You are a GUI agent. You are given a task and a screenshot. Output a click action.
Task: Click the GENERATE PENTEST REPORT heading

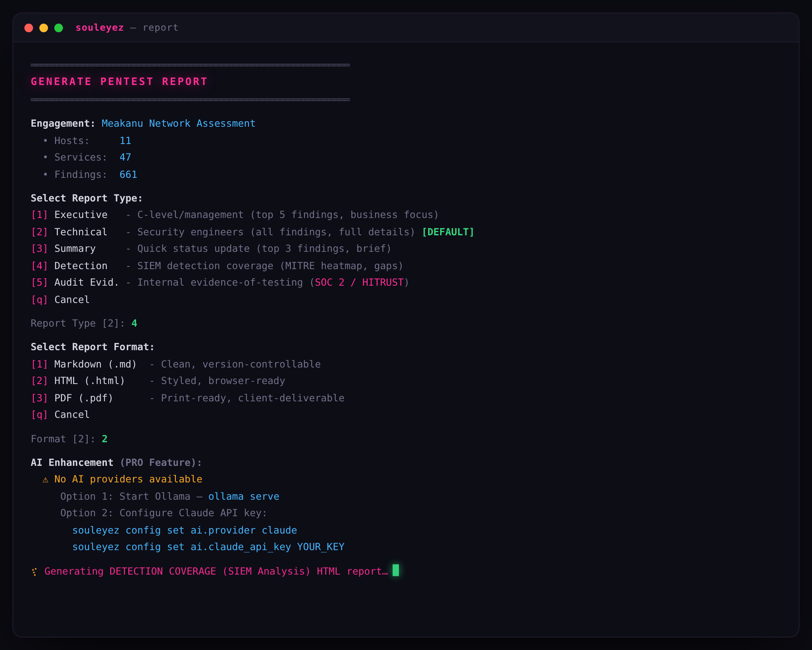119,81
